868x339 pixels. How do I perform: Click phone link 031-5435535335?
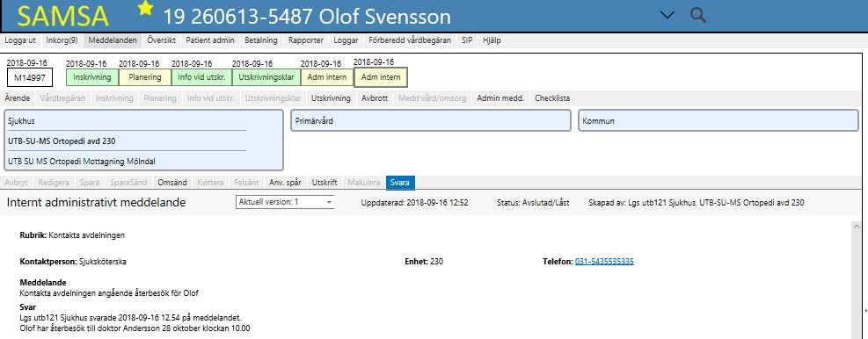tap(604, 262)
